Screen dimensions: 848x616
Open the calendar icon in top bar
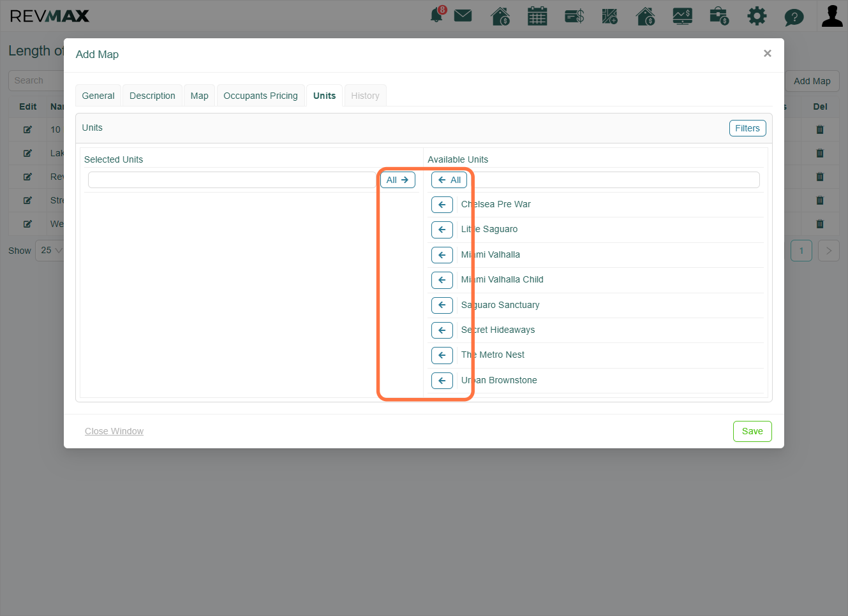point(537,16)
